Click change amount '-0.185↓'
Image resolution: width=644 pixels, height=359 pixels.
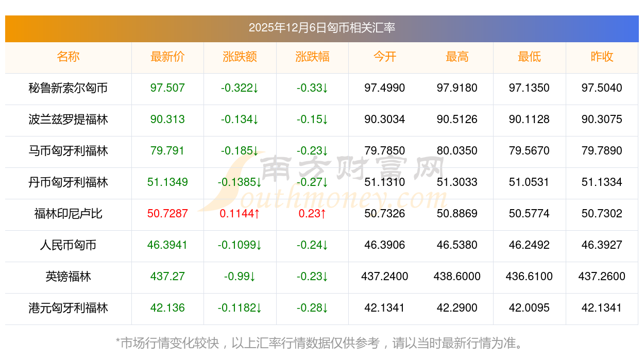[x=240, y=151]
